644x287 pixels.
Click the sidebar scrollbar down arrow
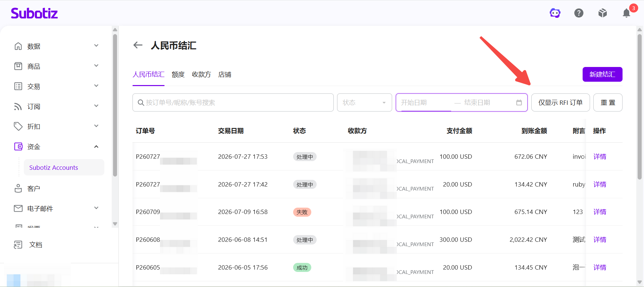[115, 224]
